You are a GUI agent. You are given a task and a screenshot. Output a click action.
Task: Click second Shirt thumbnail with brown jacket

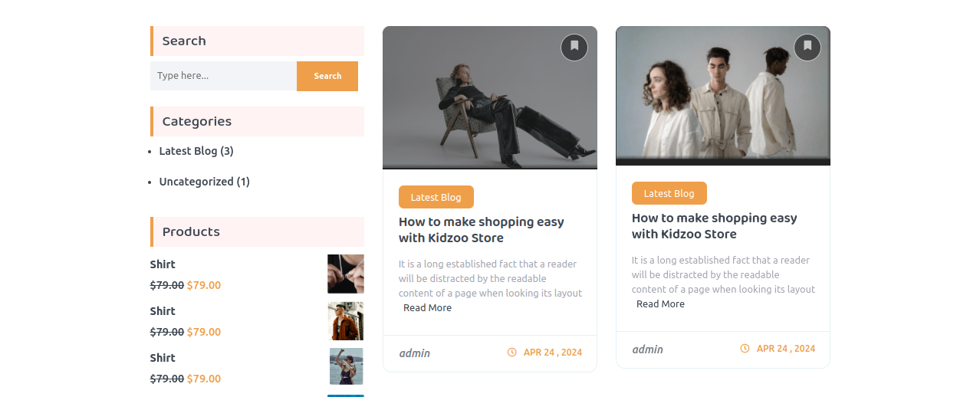pos(345,321)
